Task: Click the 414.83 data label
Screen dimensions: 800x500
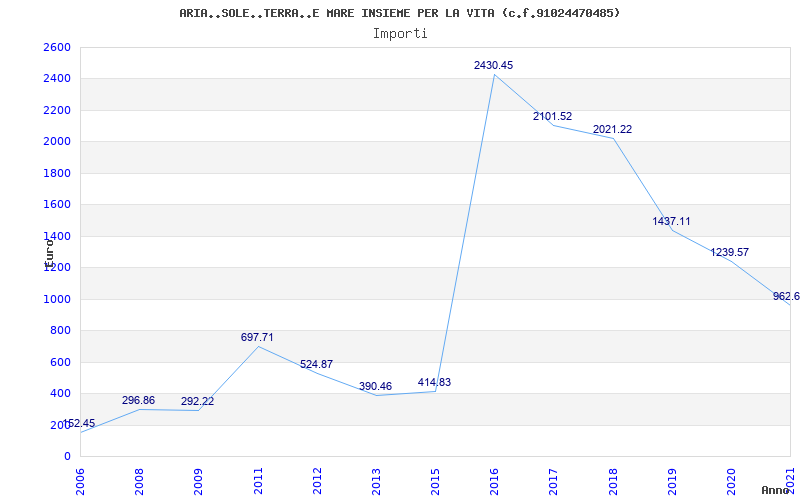Action: (x=434, y=382)
